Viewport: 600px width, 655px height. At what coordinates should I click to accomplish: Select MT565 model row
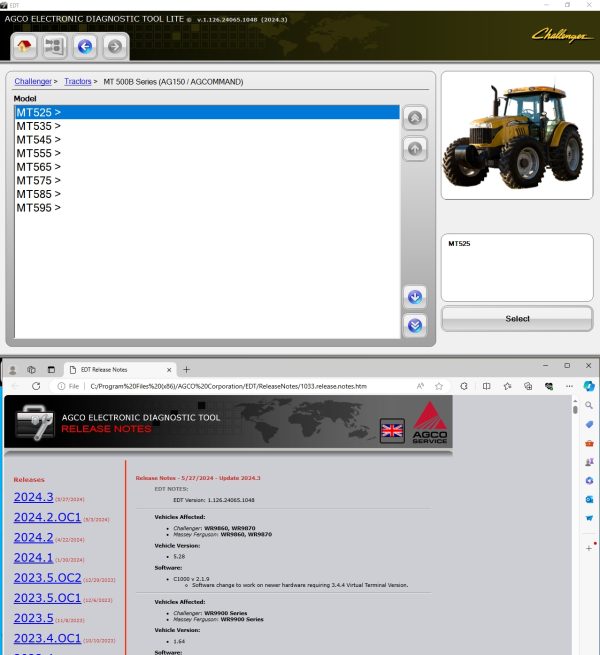click(x=207, y=167)
